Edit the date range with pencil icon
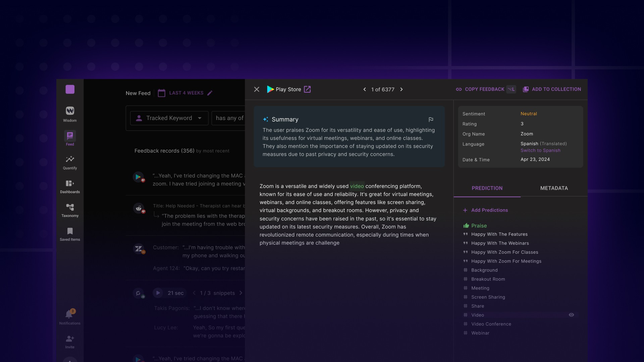The height and width of the screenshot is (362, 644). [210, 93]
